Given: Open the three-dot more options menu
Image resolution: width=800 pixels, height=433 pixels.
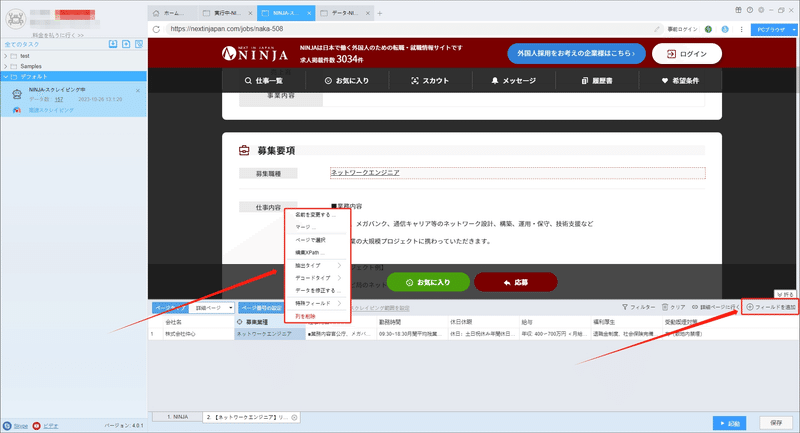Looking at the screenshot, I should pyautogui.click(x=741, y=29).
